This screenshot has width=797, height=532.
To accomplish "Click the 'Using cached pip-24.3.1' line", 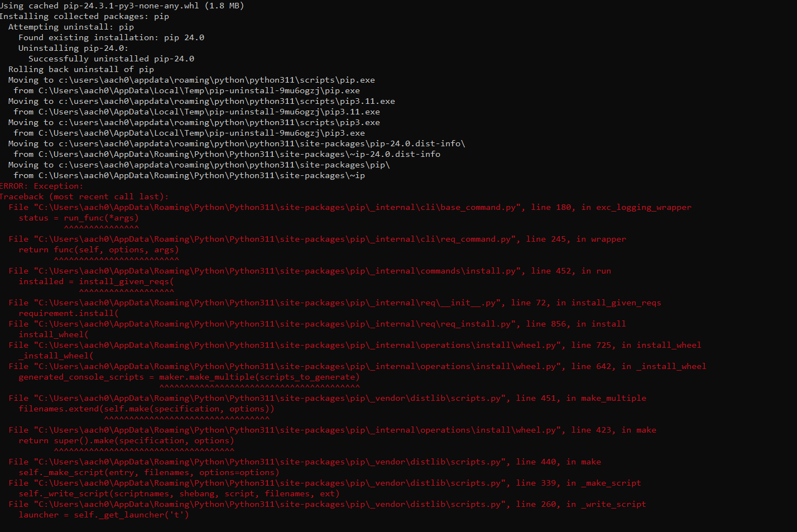I will 122,6.
